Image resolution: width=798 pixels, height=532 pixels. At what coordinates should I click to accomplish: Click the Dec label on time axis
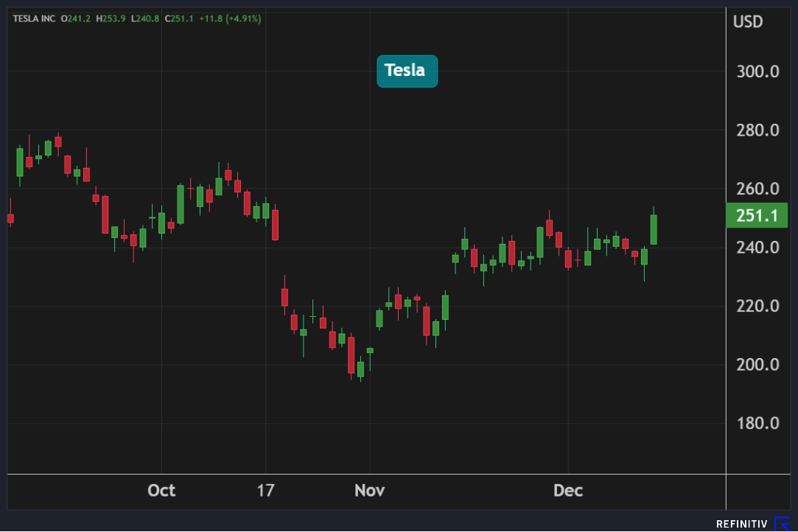(568, 491)
